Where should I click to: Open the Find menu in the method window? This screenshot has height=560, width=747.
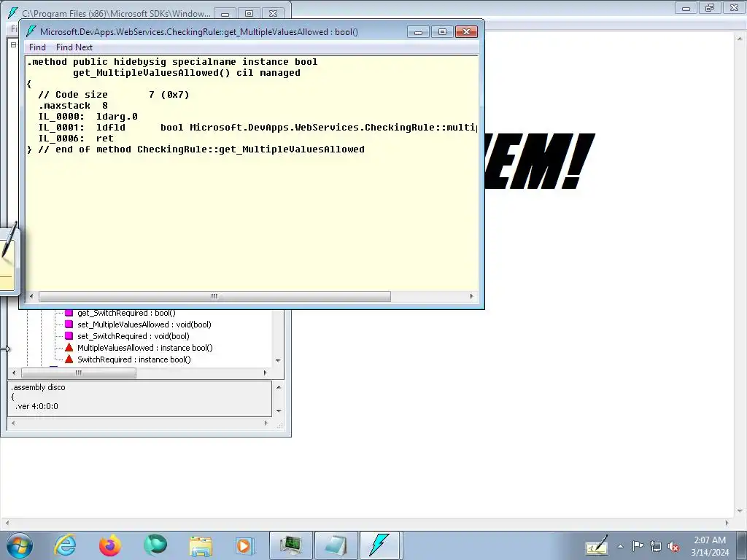point(37,47)
